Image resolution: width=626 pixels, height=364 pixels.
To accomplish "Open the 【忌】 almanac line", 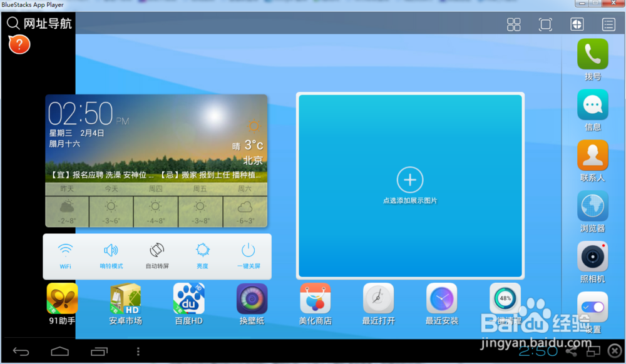I will pyautogui.click(x=210, y=175).
